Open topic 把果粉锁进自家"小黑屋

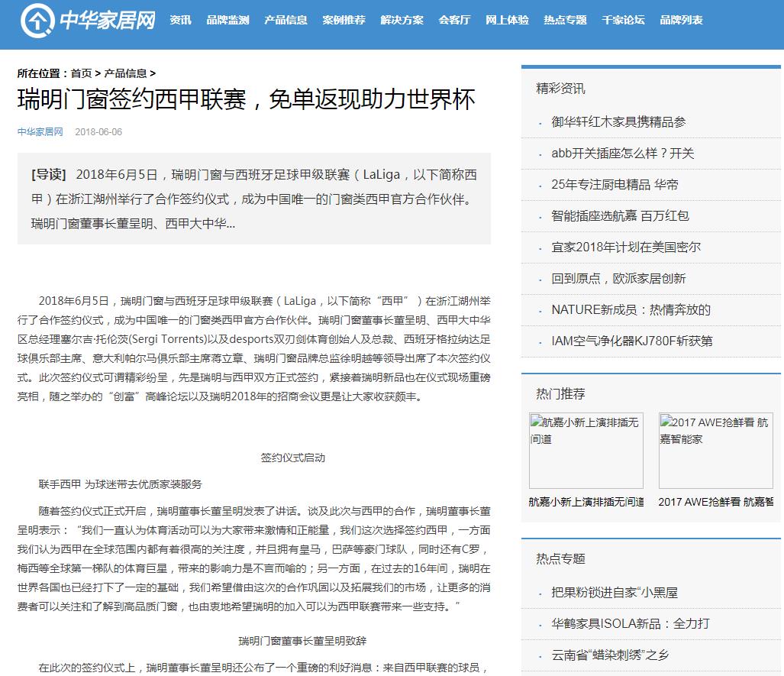click(615, 593)
